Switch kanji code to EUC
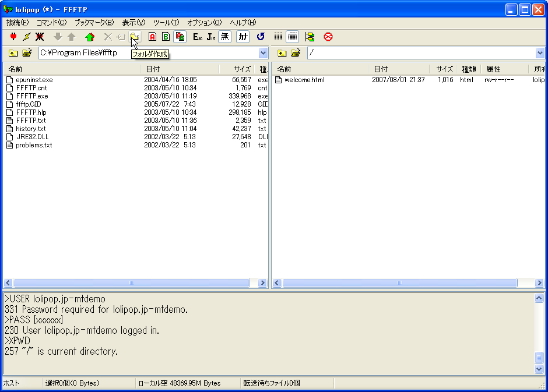This screenshot has height=392, width=548. tap(198, 37)
